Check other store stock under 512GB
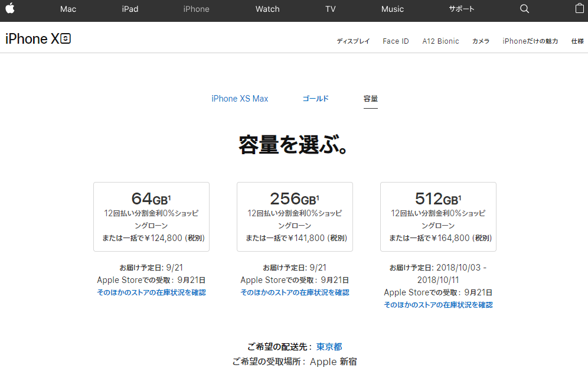This screenshot has width=588, height=371. click(438, 305)
